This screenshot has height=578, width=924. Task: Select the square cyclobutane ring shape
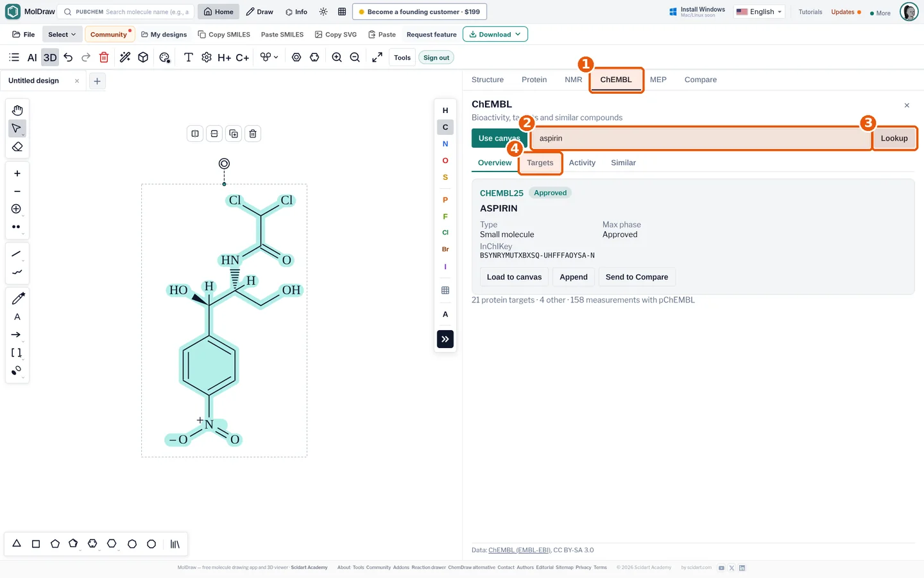pyautogui.click(x=36, y=544)
